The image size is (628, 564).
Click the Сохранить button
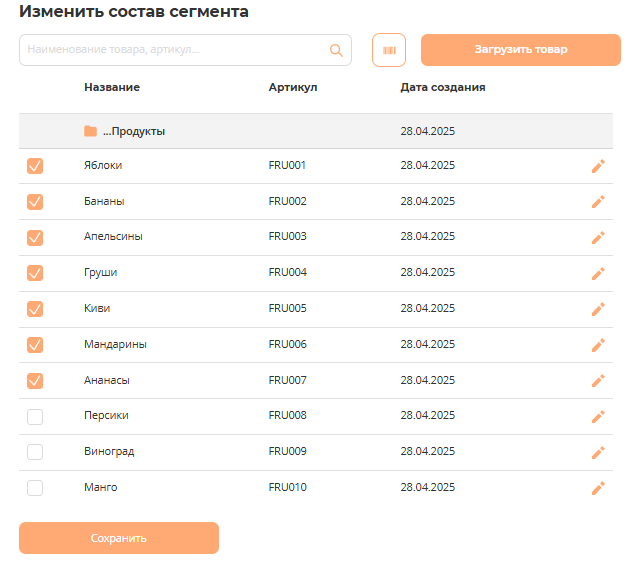(119, 538)
